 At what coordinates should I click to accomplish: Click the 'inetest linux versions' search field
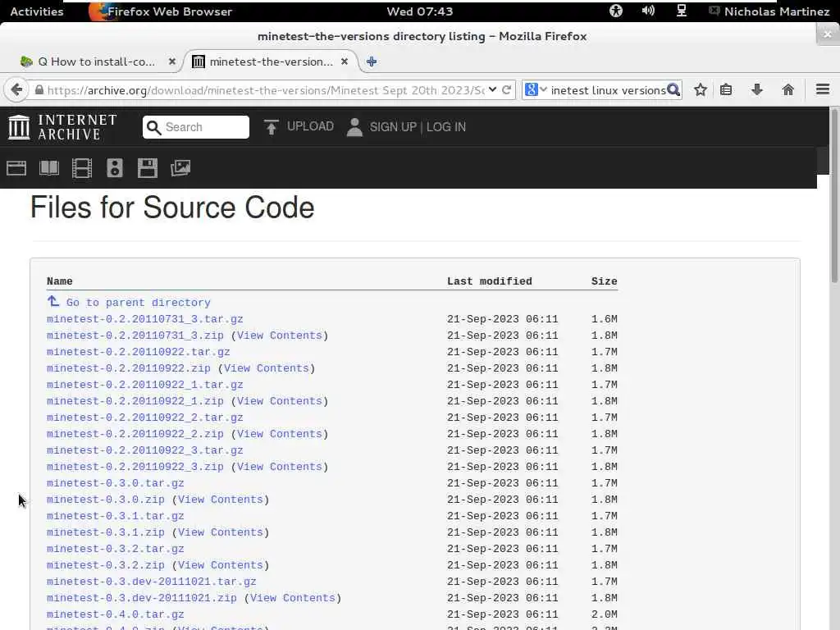tap(608, 90)
